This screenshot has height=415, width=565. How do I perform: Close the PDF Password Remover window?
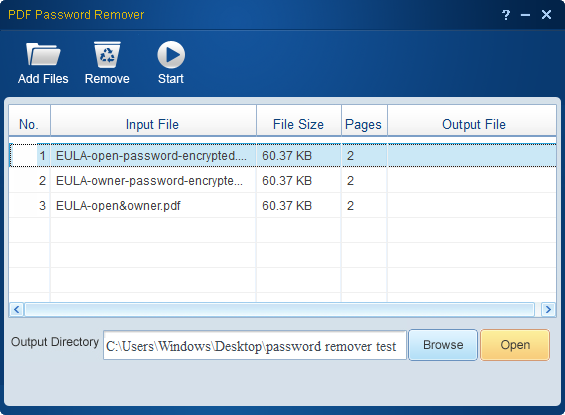pyautogui.click(x=546, y=15)
